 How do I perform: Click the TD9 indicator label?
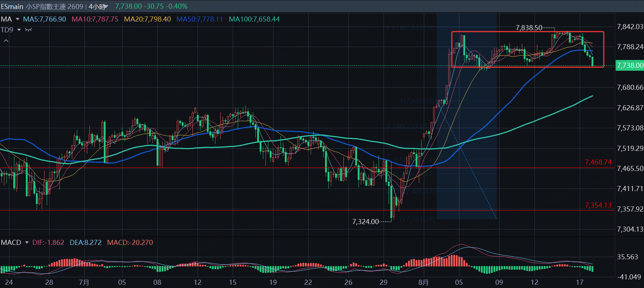(x=7, y=30)
